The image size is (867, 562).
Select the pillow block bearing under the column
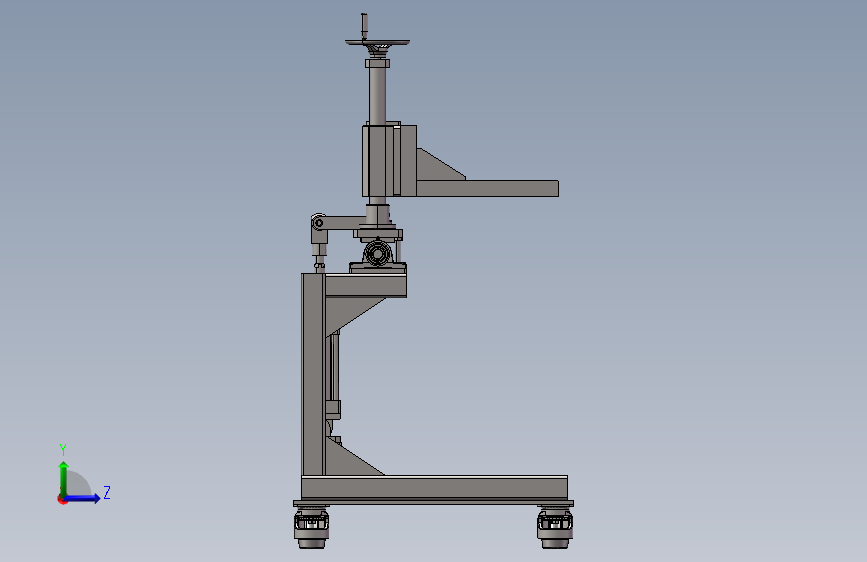point(378,256)
